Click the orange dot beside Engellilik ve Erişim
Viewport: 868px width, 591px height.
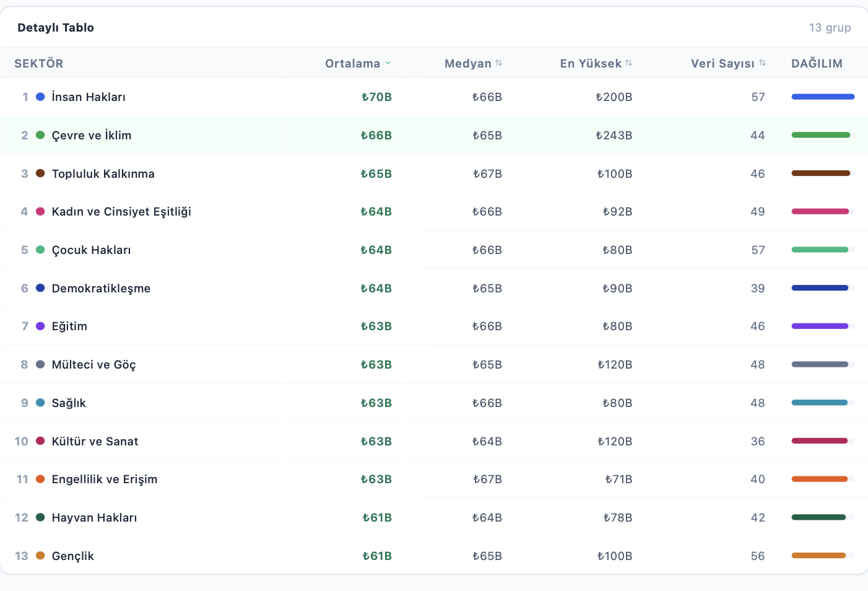click(x=40, y=479)
